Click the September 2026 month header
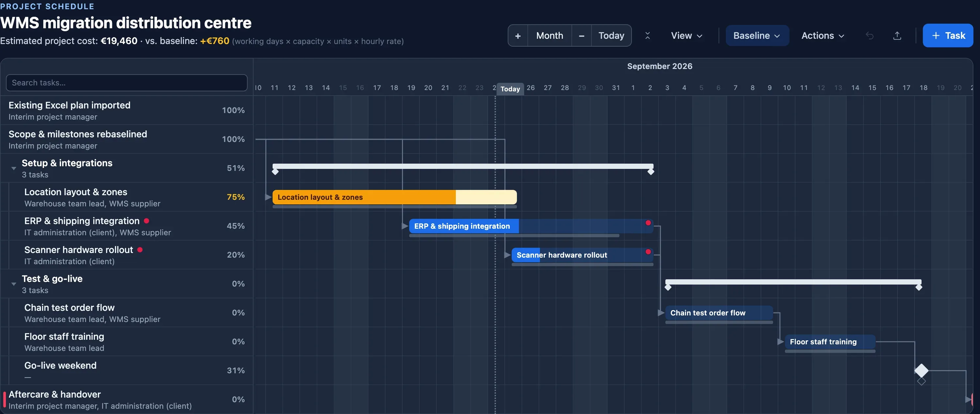Image resolution: width=980 pixels, height=414 pixels. [x=660, y=66]
